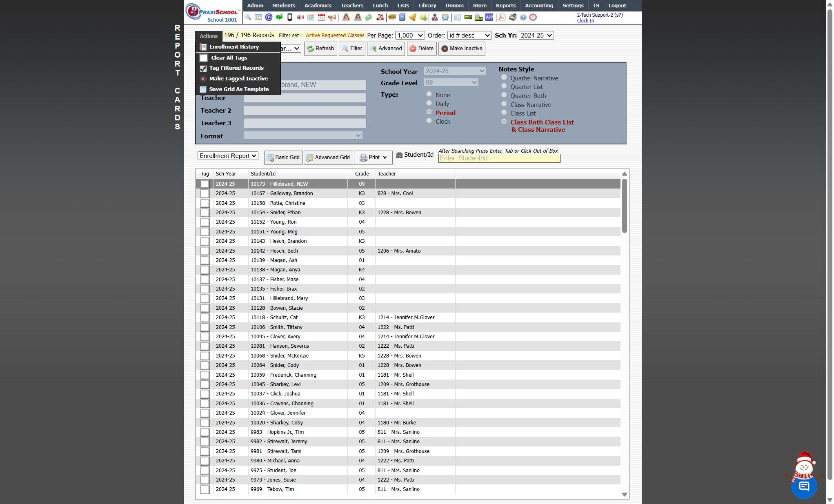The width and height of the screenshot is (834, 504).
Task: Click the alarm clock toolbar icon
Action: (x=445, y=17)
